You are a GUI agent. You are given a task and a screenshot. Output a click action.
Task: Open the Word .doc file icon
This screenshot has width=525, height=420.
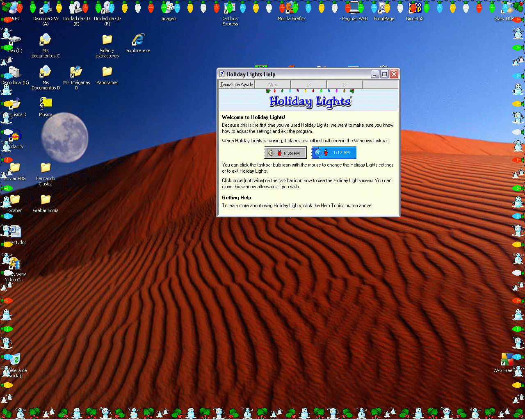pyautogui.click(x=15, y=231)
